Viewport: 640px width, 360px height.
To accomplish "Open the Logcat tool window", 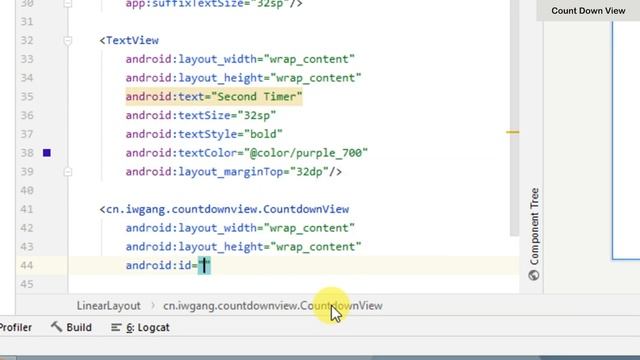I will (140, 327).
